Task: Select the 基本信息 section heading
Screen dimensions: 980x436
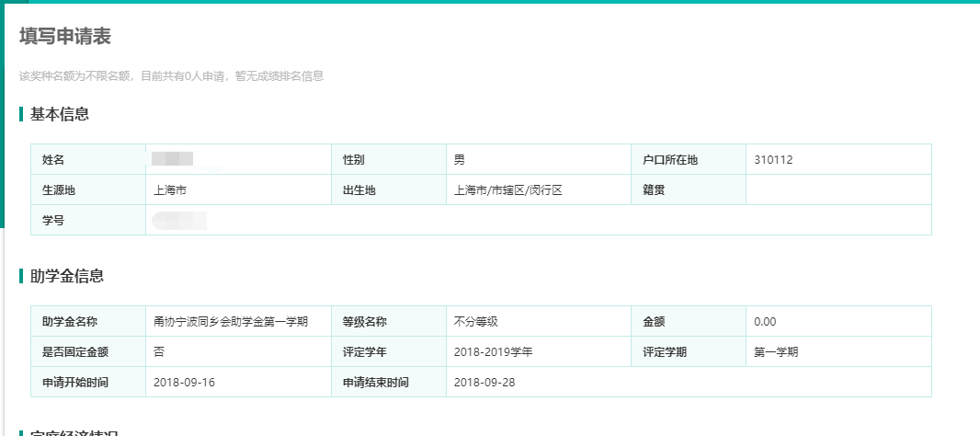Action: click(x=60, y=114)
